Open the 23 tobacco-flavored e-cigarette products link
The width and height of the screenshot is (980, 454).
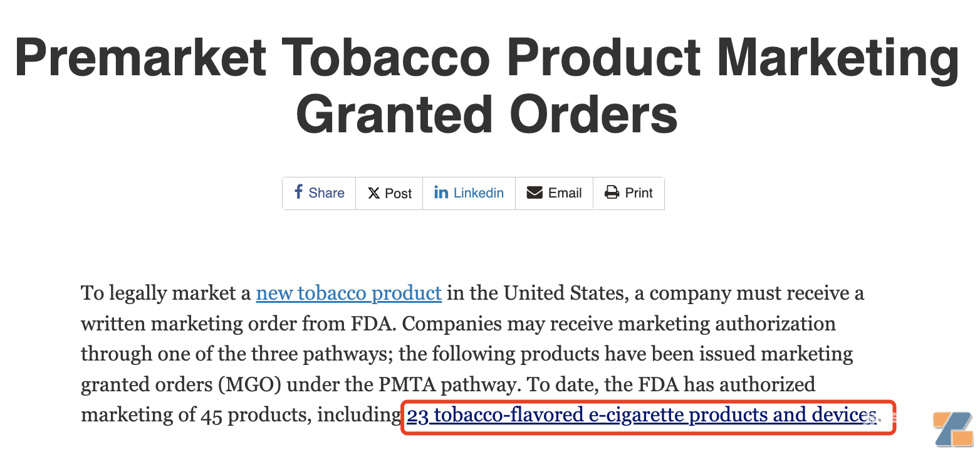pyautogui.click(x=642, y=415)
